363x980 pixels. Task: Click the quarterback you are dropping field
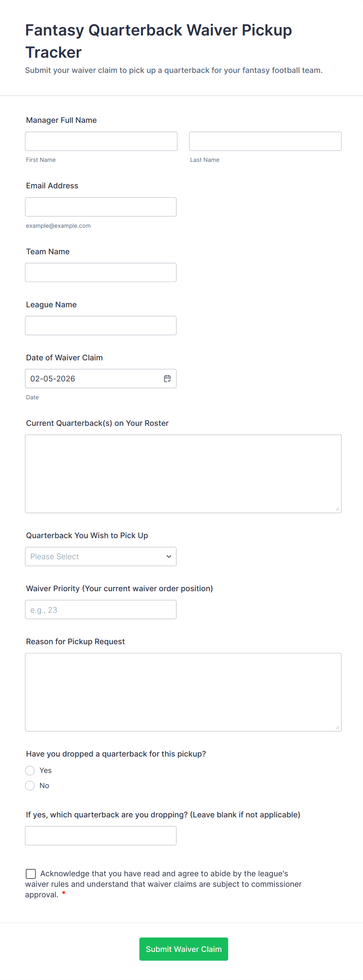point(101,836)
